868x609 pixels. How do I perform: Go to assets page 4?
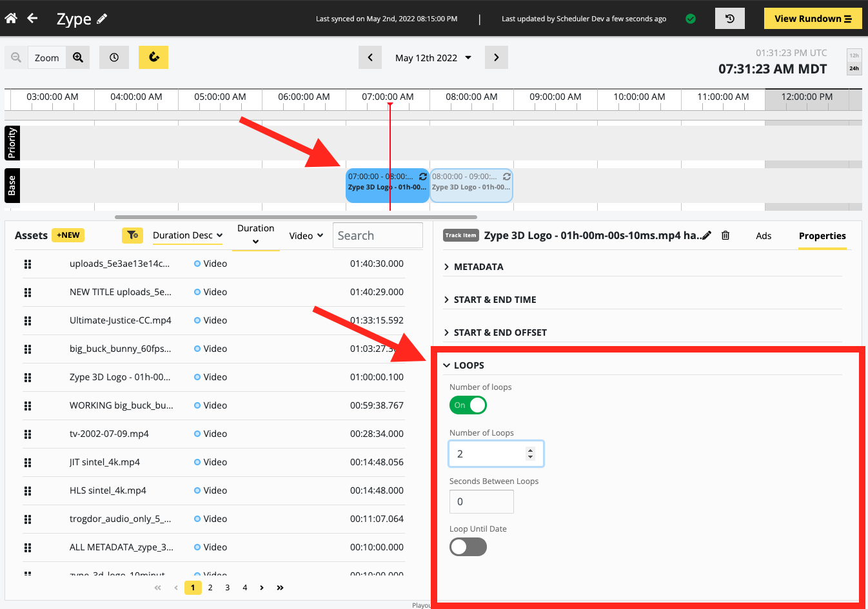(245, 588)
